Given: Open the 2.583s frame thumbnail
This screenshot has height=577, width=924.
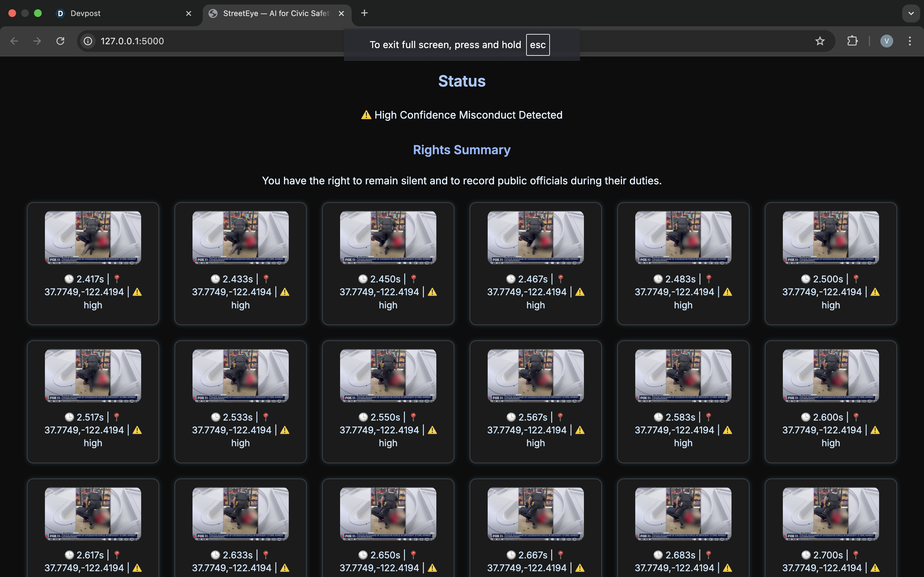Looking at the screenshot, I should click(683, 375).
